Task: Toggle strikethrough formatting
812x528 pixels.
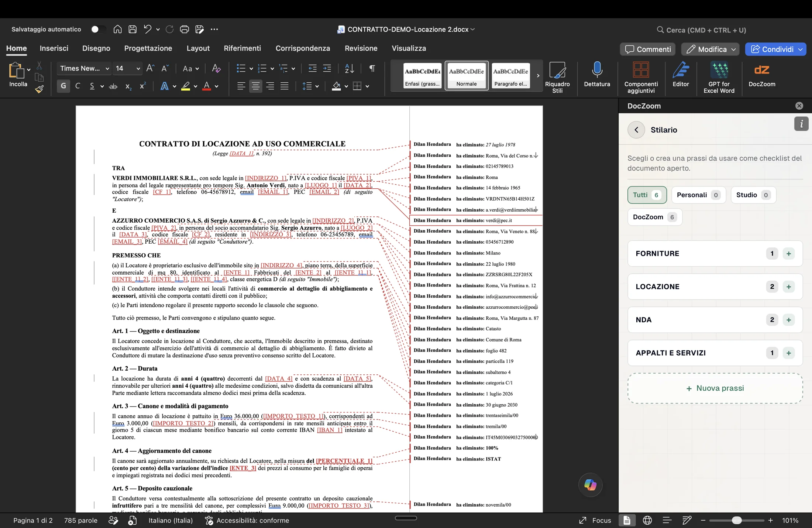Action: coord(113,86)
